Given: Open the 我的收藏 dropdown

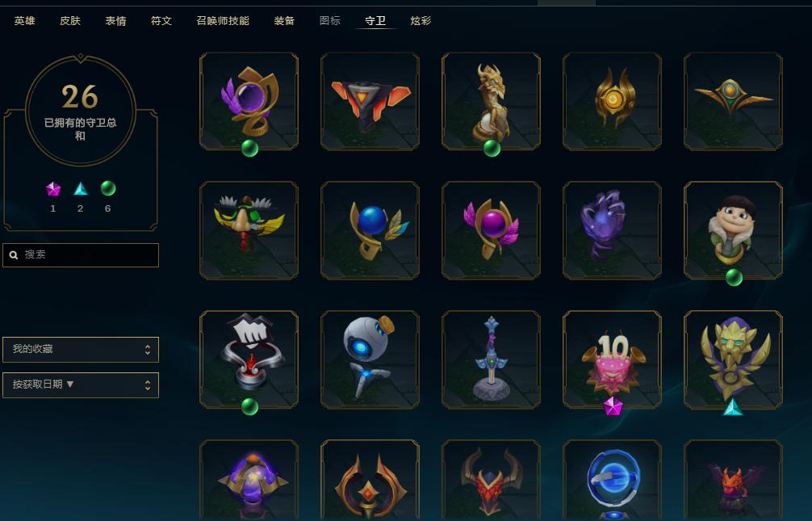Looking at the screenshot, I should pyautogui.click(x=81, y=350).
